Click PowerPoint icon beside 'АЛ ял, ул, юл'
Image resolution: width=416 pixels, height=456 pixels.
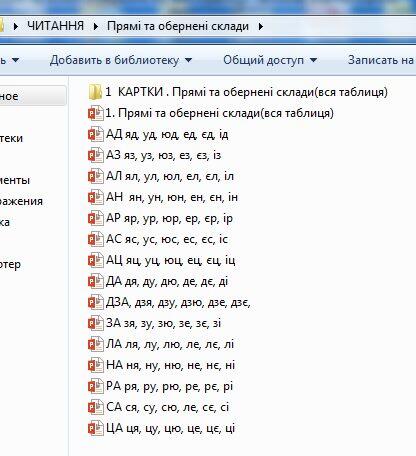[x=96, y=176]
